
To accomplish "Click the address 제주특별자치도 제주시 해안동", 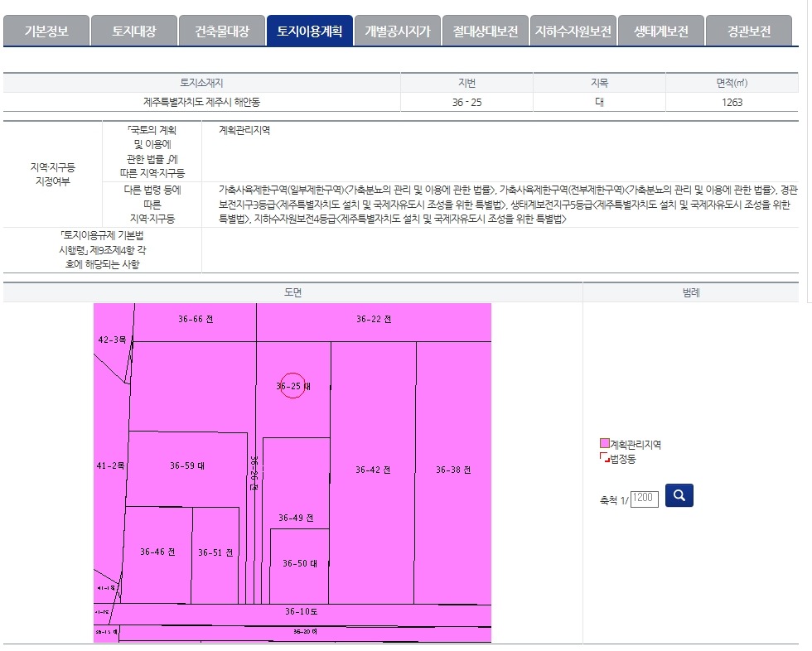I will (x=201, y=102).
